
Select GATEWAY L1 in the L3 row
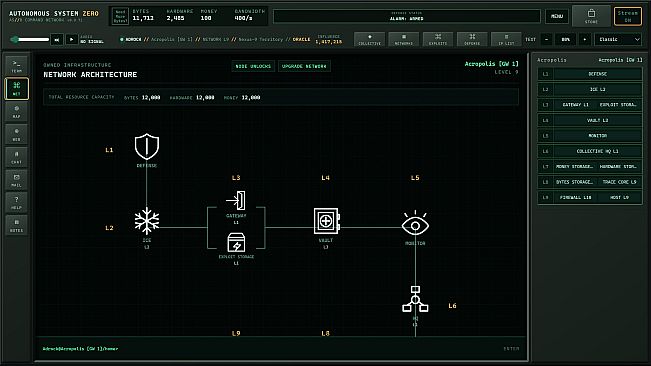tap(575, 105)
